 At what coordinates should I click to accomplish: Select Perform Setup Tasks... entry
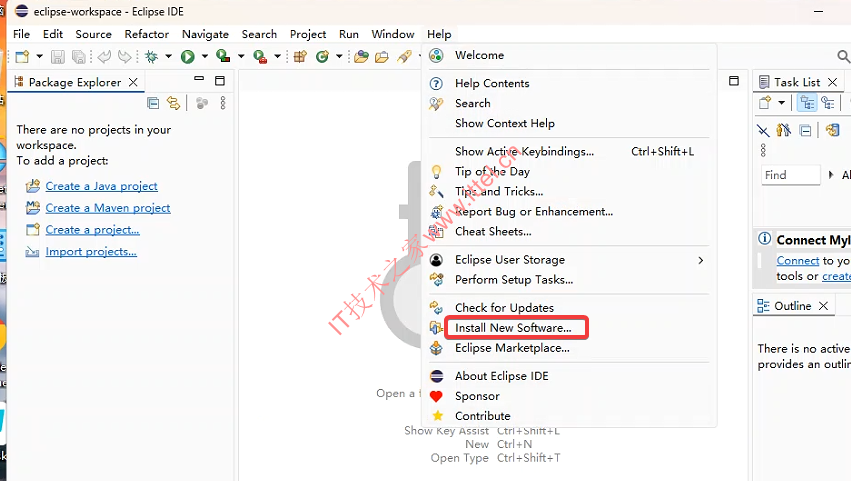[x=569, y=280]
